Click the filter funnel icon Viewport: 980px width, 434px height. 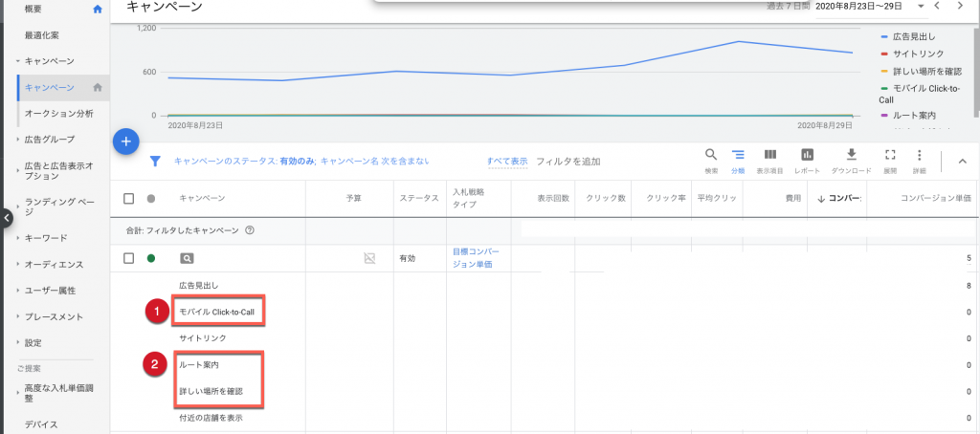click(x=156, y=162)
